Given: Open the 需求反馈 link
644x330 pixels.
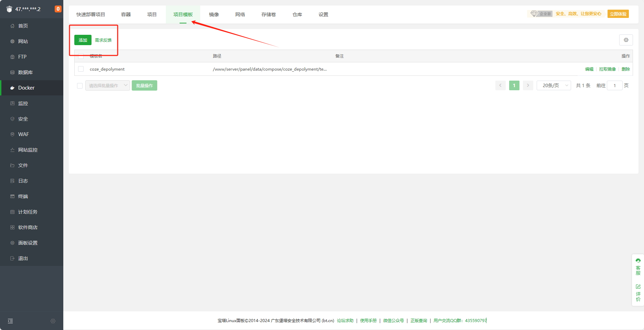Looking at the screenshot, I should tap(103, 40).
